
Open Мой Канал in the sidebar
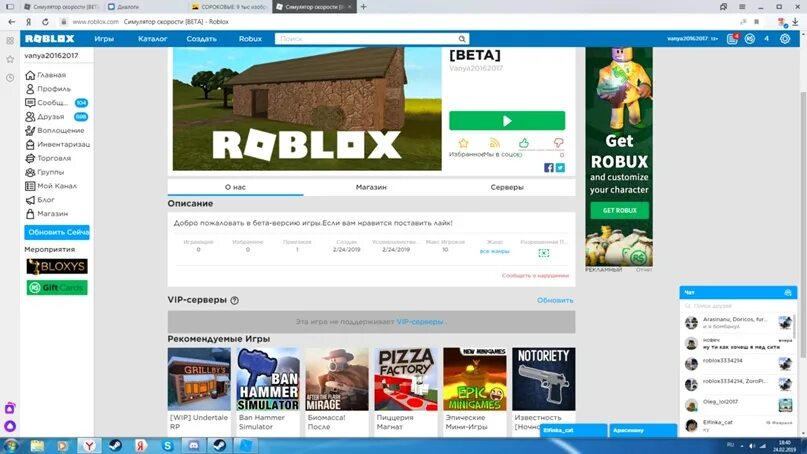click(51, 186)
